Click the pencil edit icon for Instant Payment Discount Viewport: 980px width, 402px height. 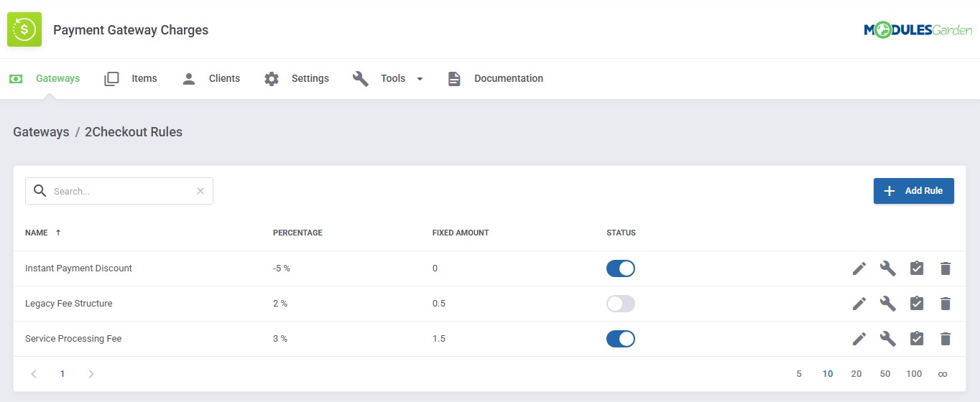point(859,268)
